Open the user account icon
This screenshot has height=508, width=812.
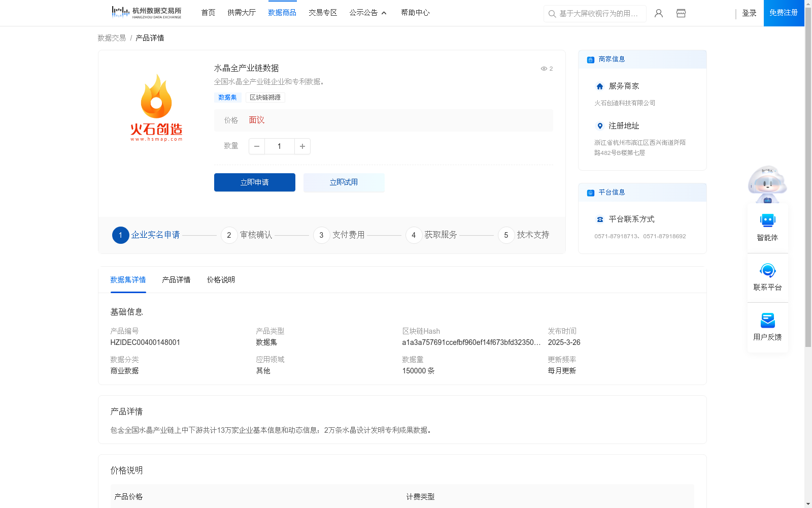[x=659, y=13]
